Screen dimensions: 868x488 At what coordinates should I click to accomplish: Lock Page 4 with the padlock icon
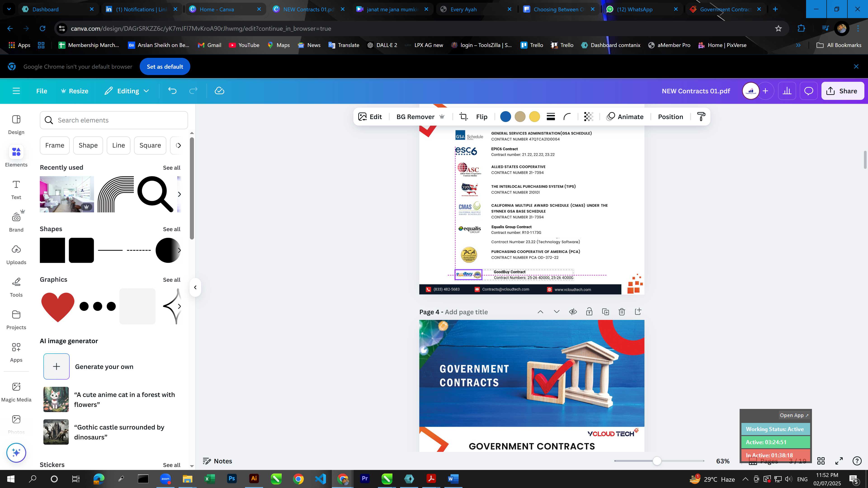(x=589, y=312)
